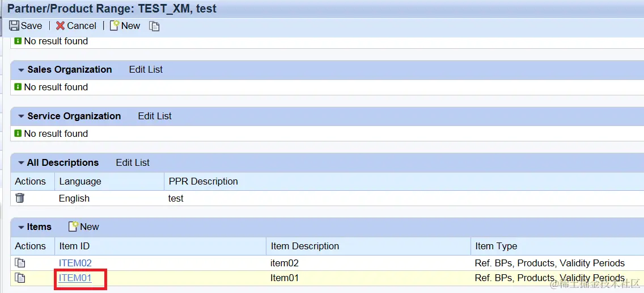
Task: Click the copy icon next to New in toolbar
Action: click(154, 26)
